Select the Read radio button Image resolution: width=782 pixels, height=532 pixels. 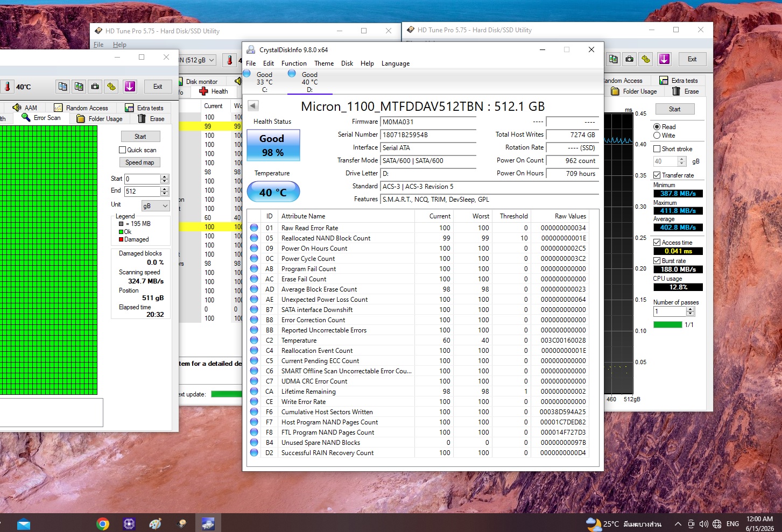(657, 127)
